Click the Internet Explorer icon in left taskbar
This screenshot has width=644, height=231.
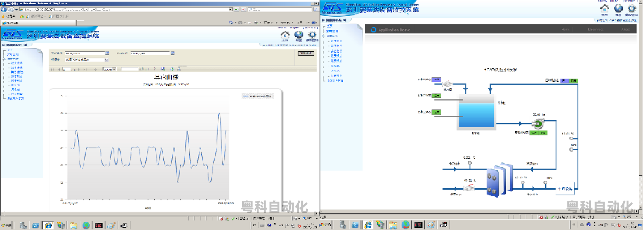(x=48, y=225)
